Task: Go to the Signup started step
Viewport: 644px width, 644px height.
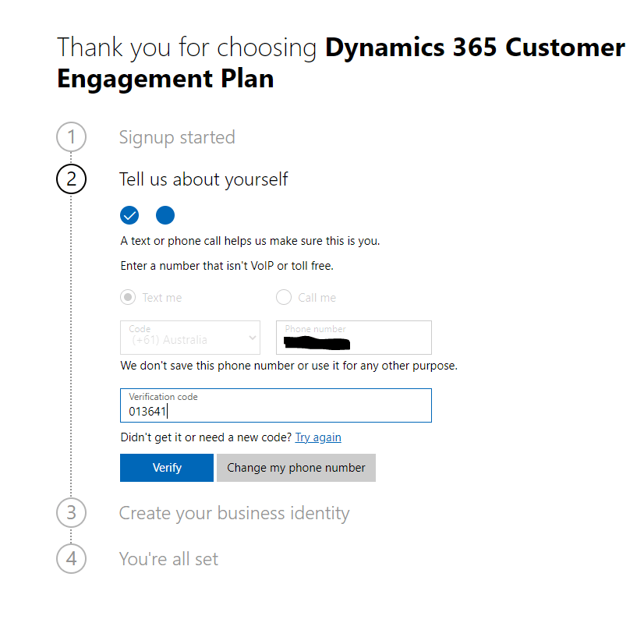Action: pyautogui.click(x=177, y=137)
